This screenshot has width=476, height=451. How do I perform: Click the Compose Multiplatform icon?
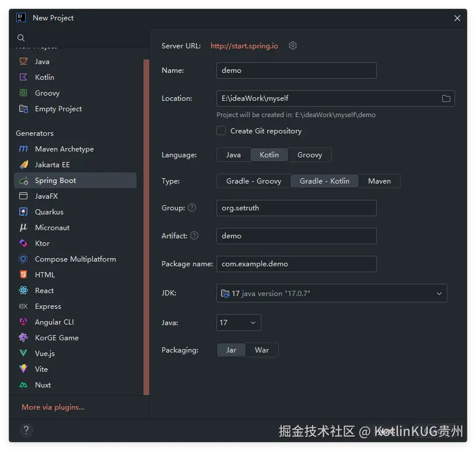(23, 259)
